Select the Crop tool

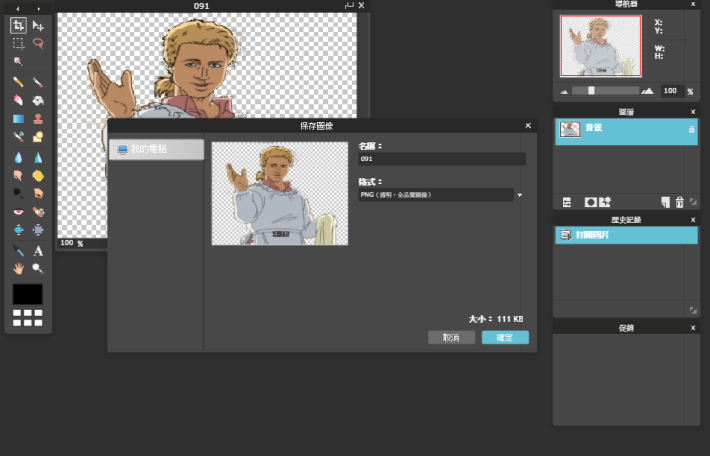(x=18, y=25)
